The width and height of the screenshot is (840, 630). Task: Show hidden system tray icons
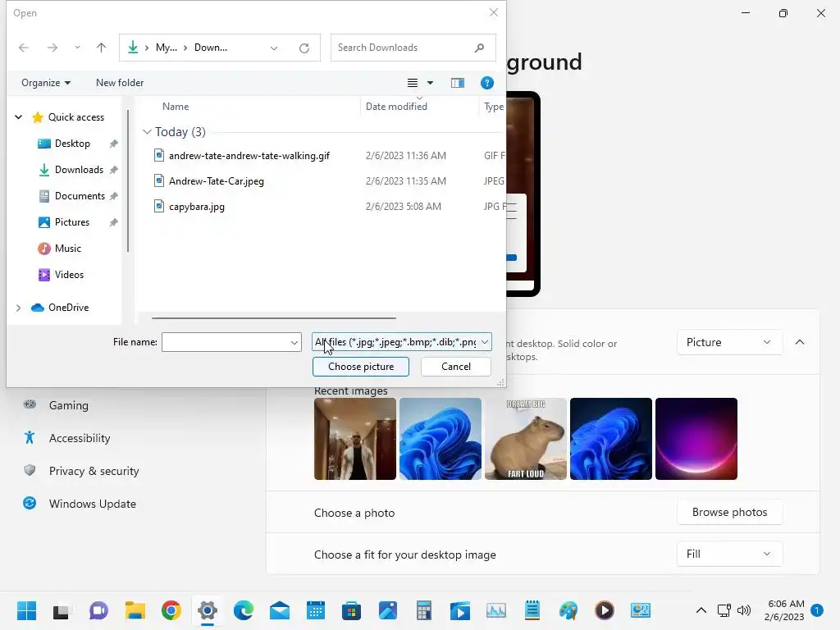coord(701,610)
